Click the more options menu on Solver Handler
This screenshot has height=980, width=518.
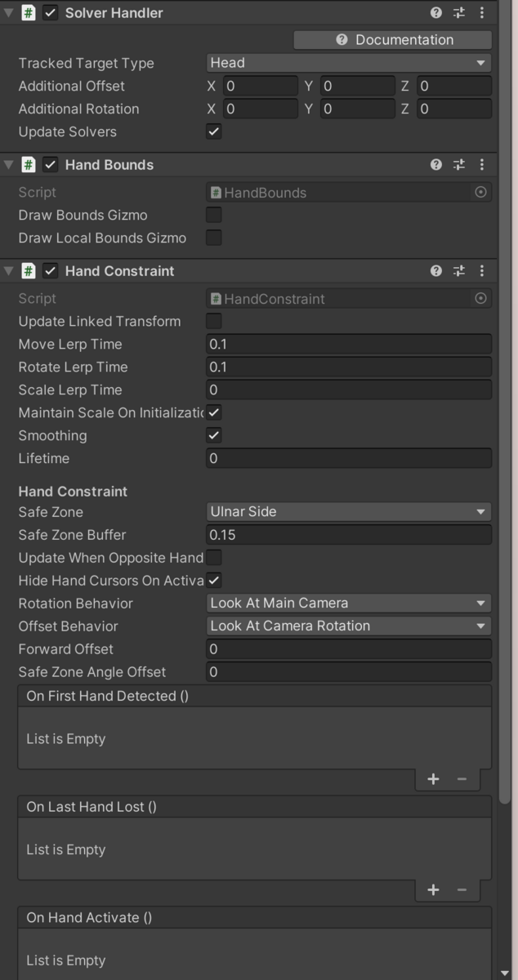click(482, 13)
